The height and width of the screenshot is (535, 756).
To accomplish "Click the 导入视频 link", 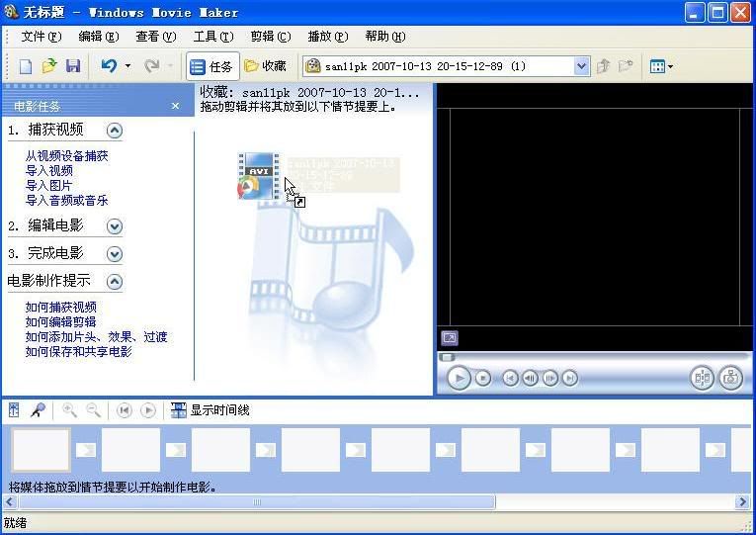I will [x=49, y=171].
